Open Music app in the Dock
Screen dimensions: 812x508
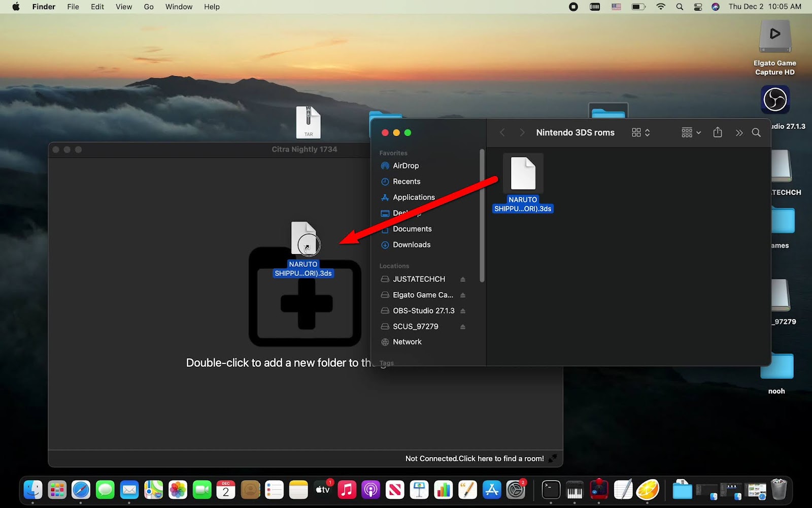click(x=347, y=490)
